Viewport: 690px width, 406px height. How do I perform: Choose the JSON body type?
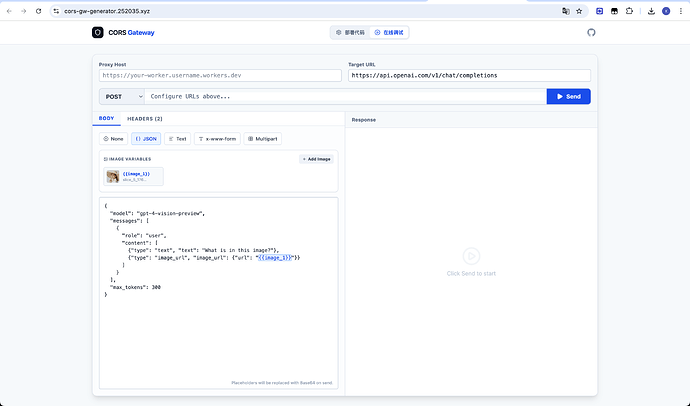[x=146, y=139]
